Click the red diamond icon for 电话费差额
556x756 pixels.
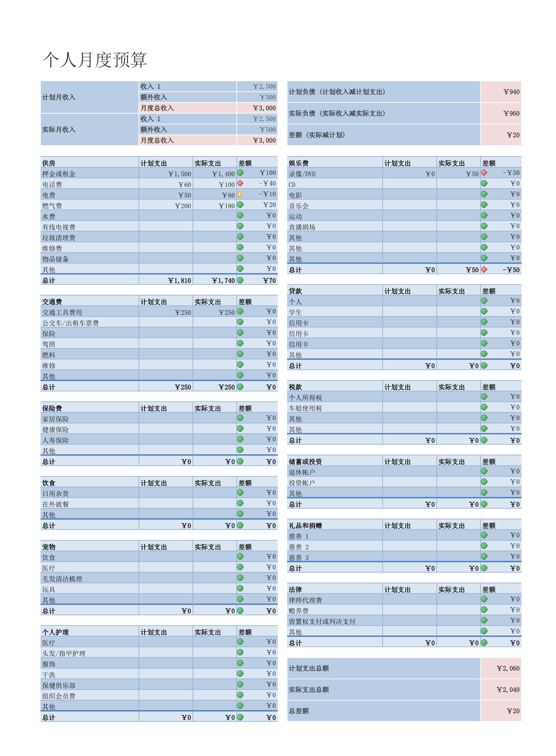[x=244, y=184]
